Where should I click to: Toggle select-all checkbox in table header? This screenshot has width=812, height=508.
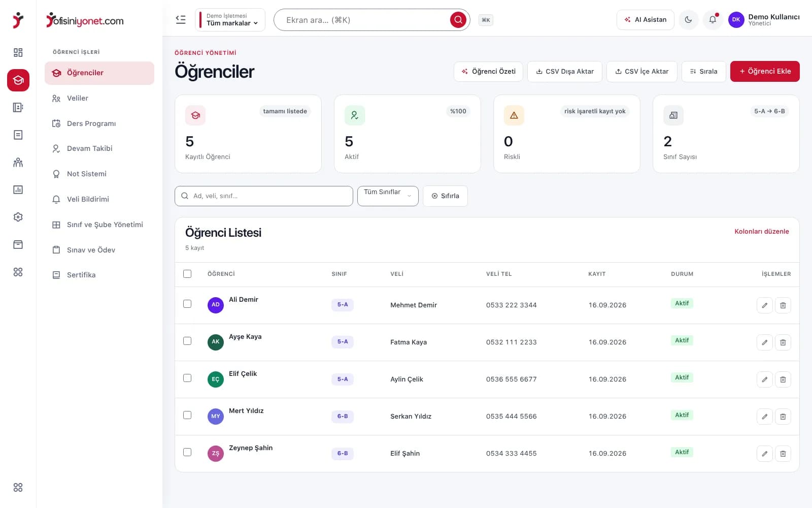click(x=187, y=274)
